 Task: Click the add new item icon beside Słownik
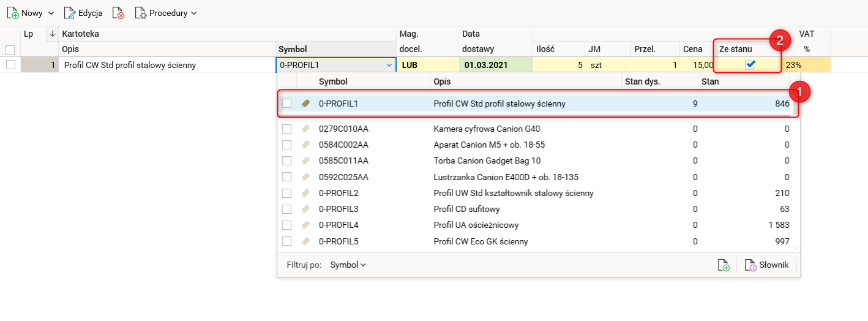click(x=724, y=265)
